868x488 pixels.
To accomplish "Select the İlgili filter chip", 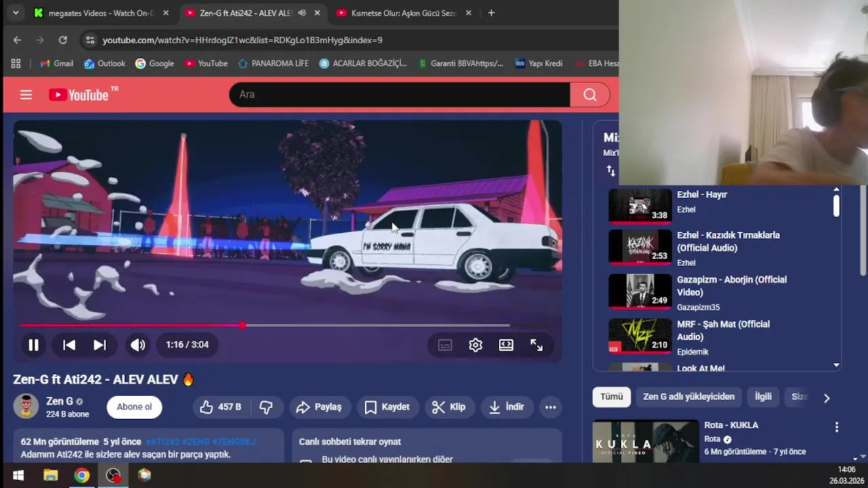I will (764, 397).
